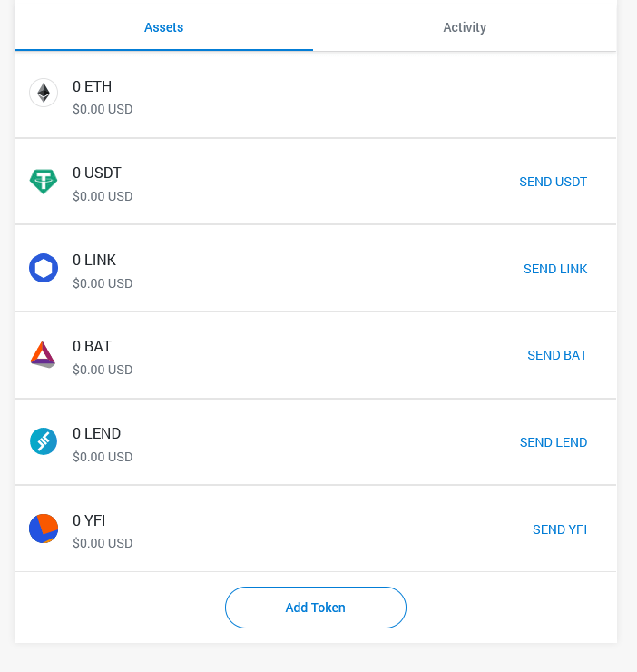Open the 0 USDT balance text

click(x=97, y=173)
